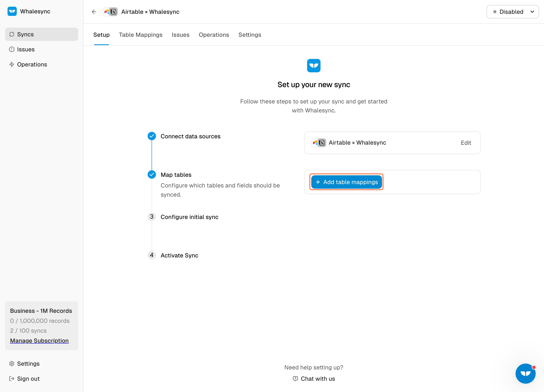Select step 4 Activate Sync
This screenshot has width=544, height=392.
tap(179, 255)
